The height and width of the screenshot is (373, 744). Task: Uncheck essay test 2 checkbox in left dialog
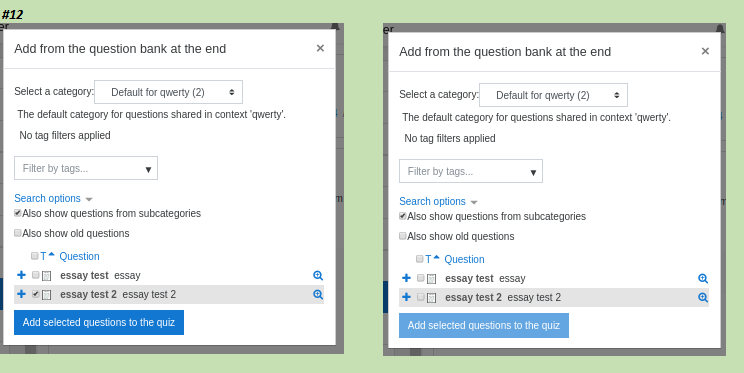click(36, 294)
